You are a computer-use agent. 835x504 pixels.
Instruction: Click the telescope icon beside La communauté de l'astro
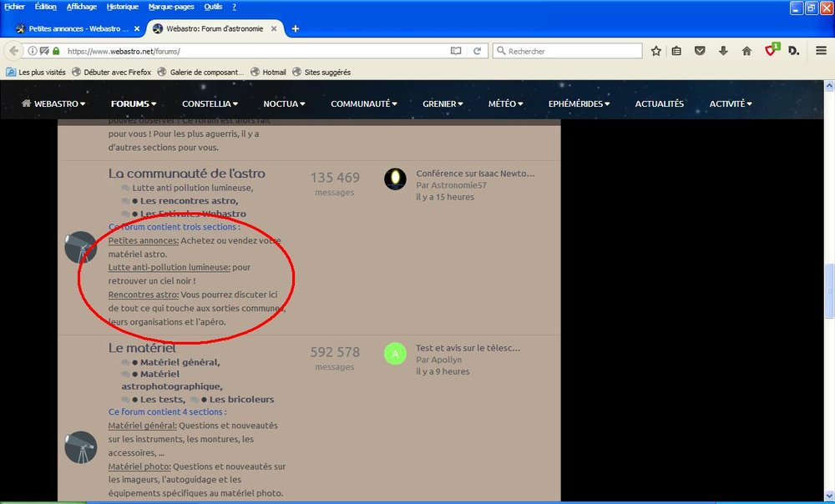(x=80, y=247)
